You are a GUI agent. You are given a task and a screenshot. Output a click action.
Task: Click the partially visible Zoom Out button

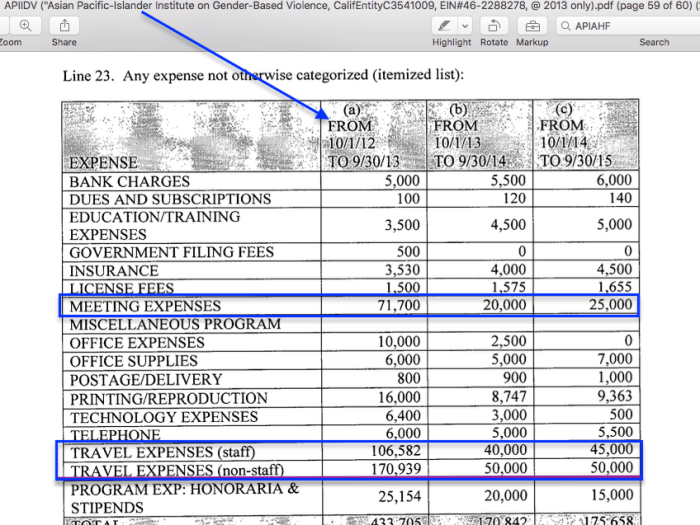tap(3, 25)
